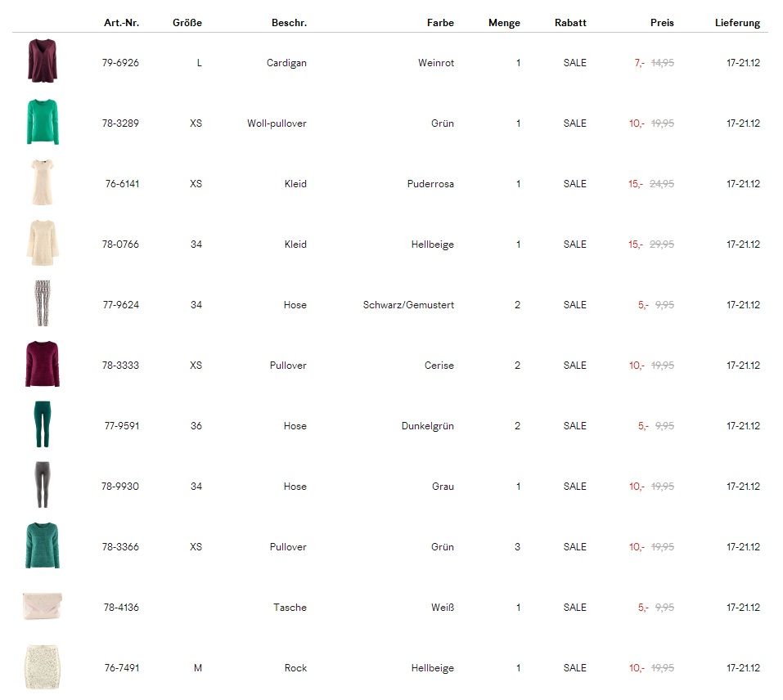Screen dimensions: 783x700
Task: Click the quantity 3 for green Pullover
Action: click(x=517, y=547)
